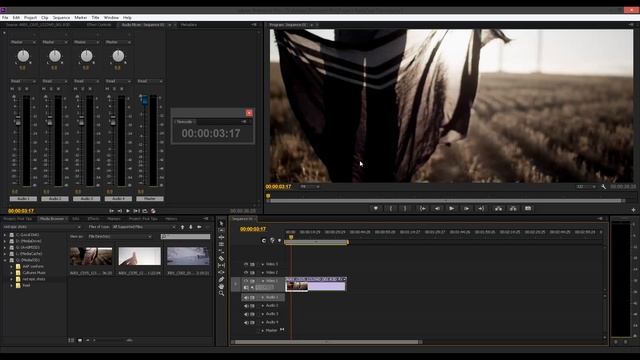
Task: Open Files of type dropdown
Action: click(144, 227)
